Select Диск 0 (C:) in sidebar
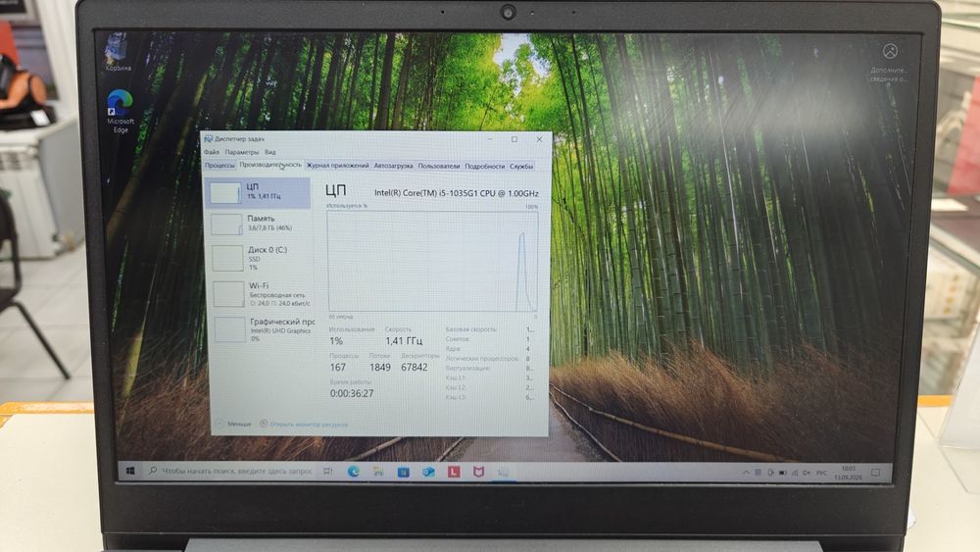Image resolution: width=980 pixels, height=552 pixels. [x=260, y=258]
